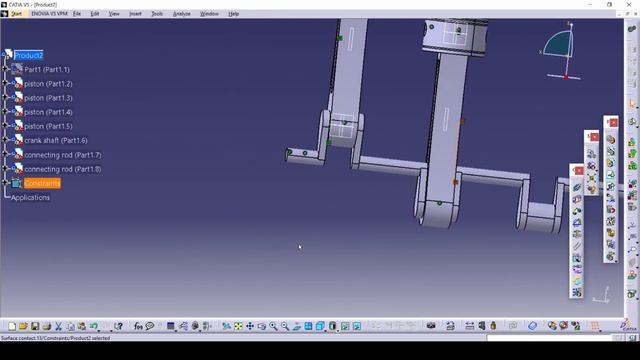Select the Angle Constraint tool

coord(576,223)
